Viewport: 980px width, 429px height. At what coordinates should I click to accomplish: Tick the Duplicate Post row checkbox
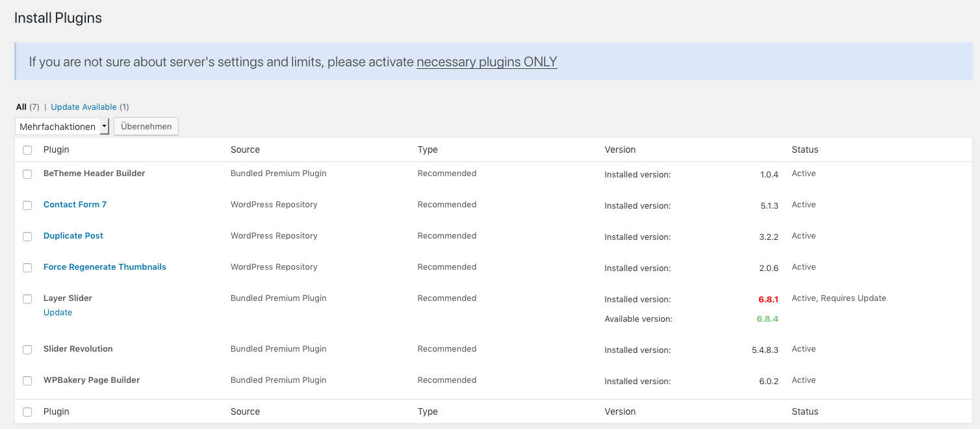(27, 237)
